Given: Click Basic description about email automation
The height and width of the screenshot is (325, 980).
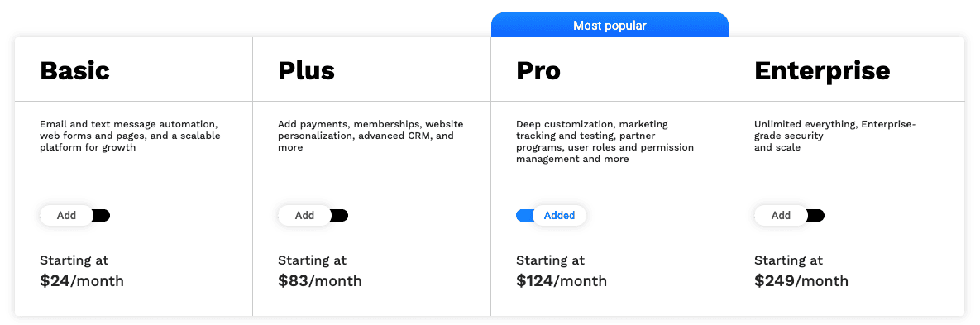Looking at the screenshot, I should point(130,136).
